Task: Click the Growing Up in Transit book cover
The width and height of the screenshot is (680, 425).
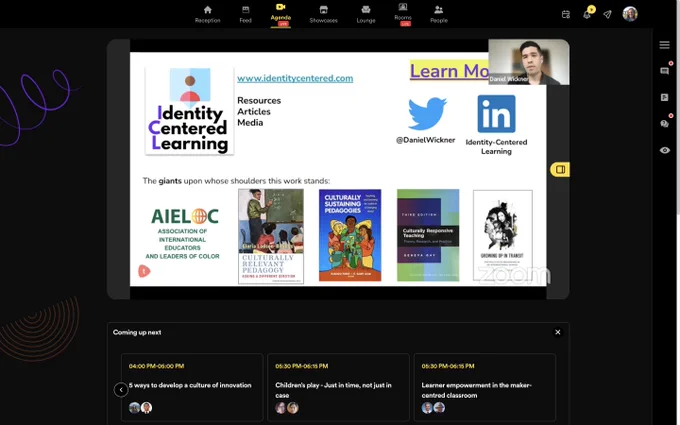Action: pyautogui.click(x=503, y=235)
